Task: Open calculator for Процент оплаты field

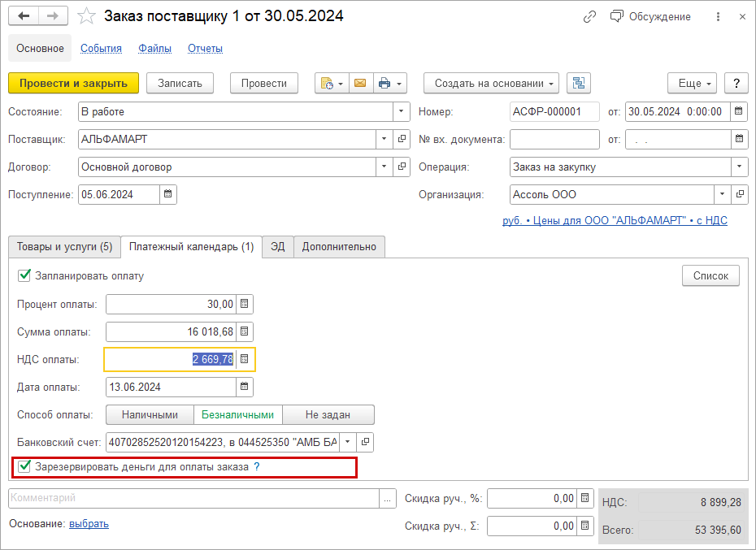Action: click(x=245, y=304)
